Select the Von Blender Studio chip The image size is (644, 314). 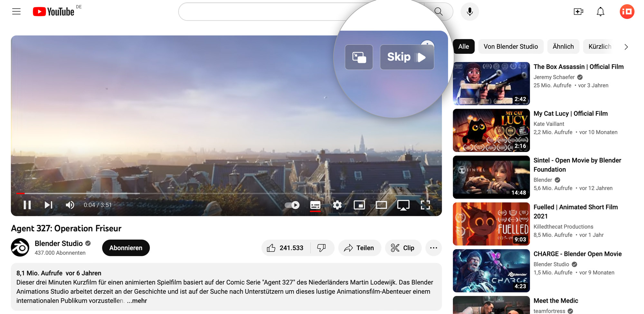511,47
